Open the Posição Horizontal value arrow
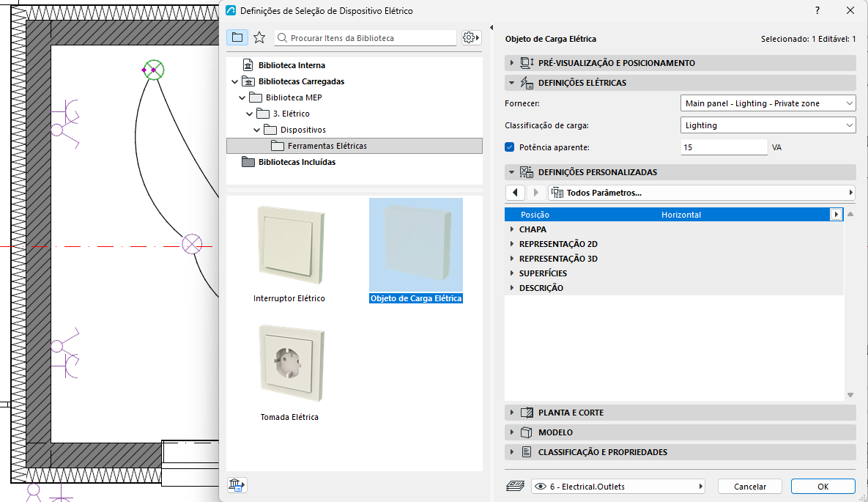 pos(836,215)
